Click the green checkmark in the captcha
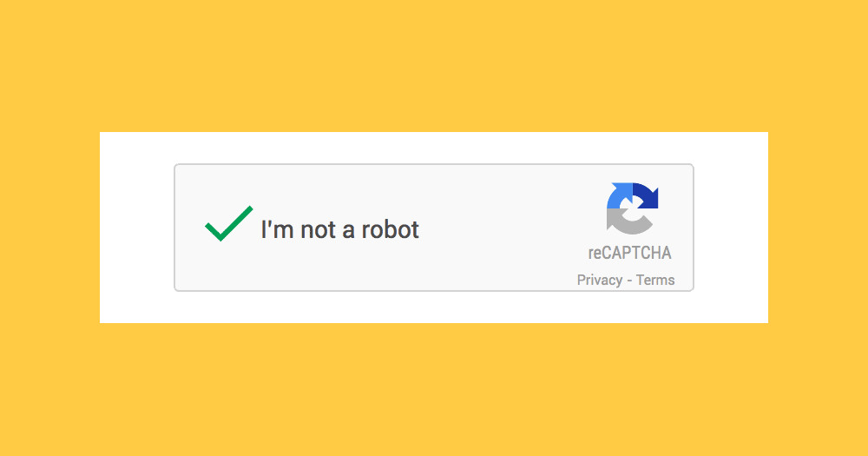Viewport: 868px width, 456px height. [x=228, y=223]
